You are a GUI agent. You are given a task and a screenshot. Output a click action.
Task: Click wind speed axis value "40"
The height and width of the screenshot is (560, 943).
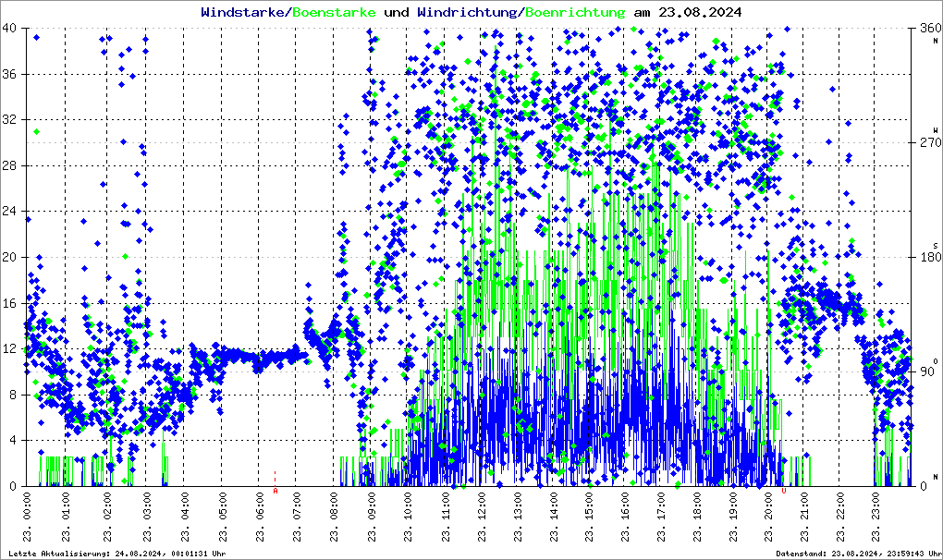(x=9, y=29)
